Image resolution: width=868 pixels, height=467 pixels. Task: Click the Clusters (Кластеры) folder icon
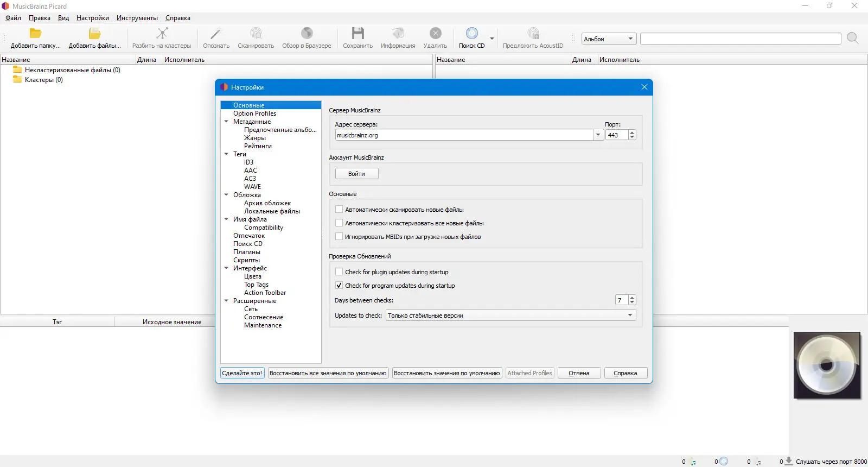pyautogui.click(x=17, y=80)
